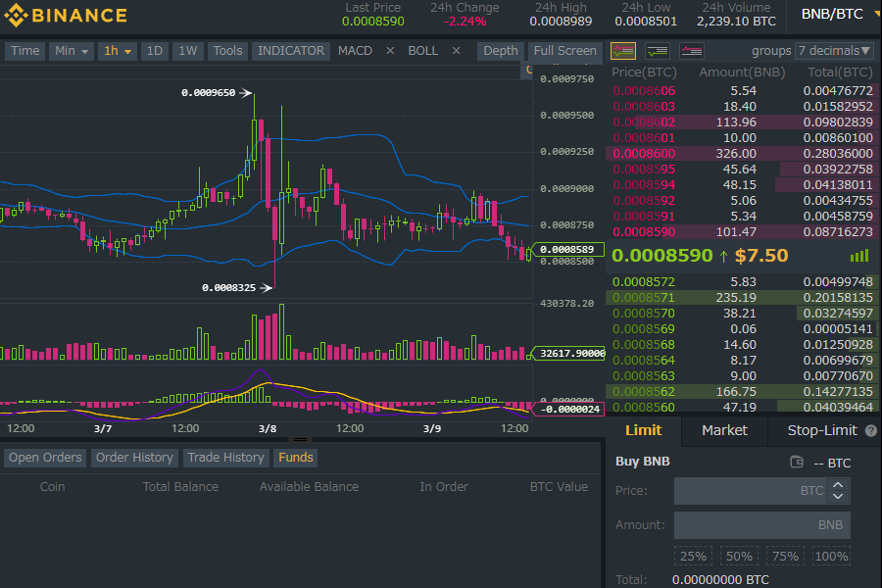882x588 pixels.
Task: Open chart Tools
Action: tap(227, 51)
